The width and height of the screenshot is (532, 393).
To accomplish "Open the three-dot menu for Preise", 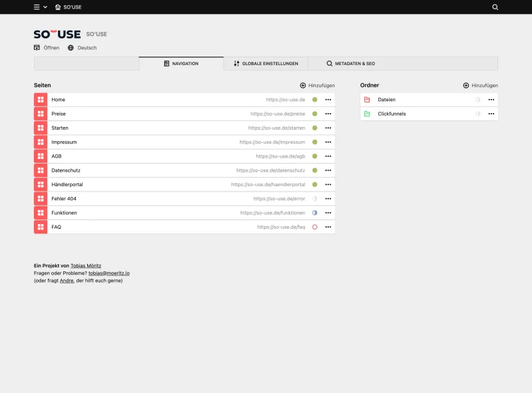I will click(x=327, y=113).
